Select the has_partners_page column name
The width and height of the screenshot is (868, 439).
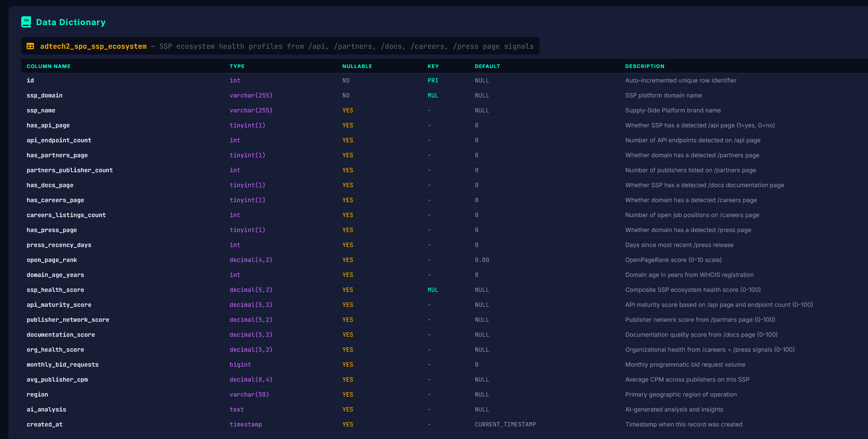57,155
